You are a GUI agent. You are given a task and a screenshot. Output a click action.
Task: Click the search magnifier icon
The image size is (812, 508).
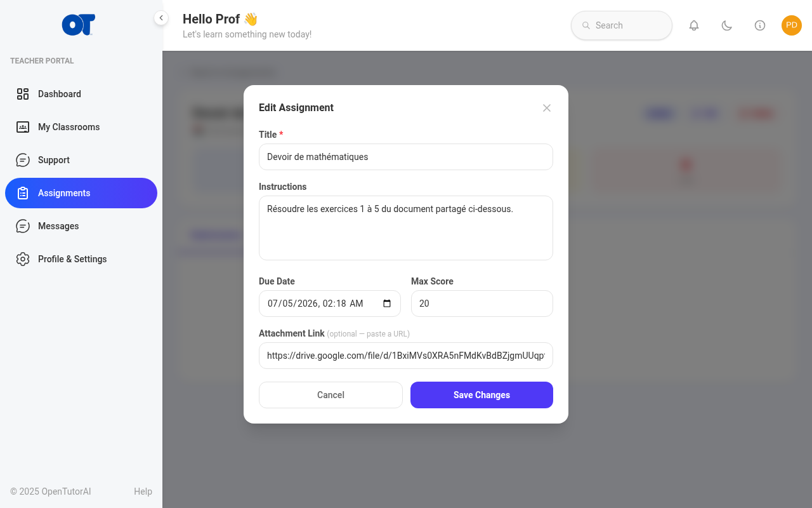pyautogui.click(x=586, y=25)
